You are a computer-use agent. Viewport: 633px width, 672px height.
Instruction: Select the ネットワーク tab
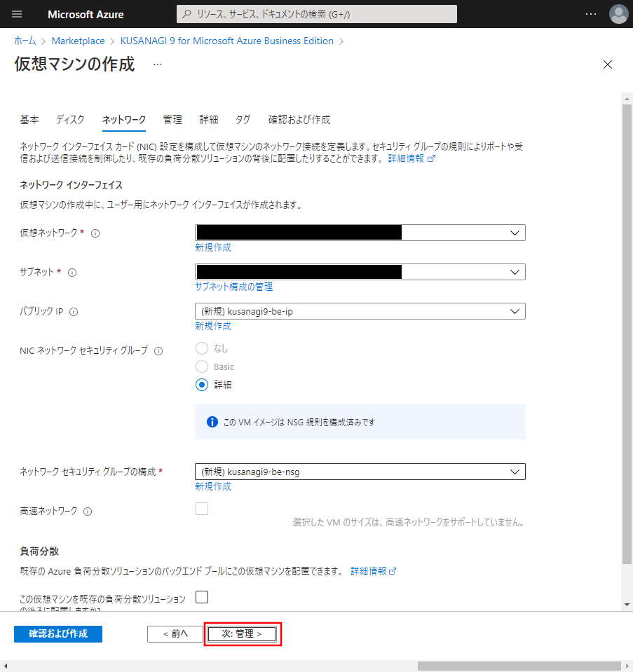[124, 120]
